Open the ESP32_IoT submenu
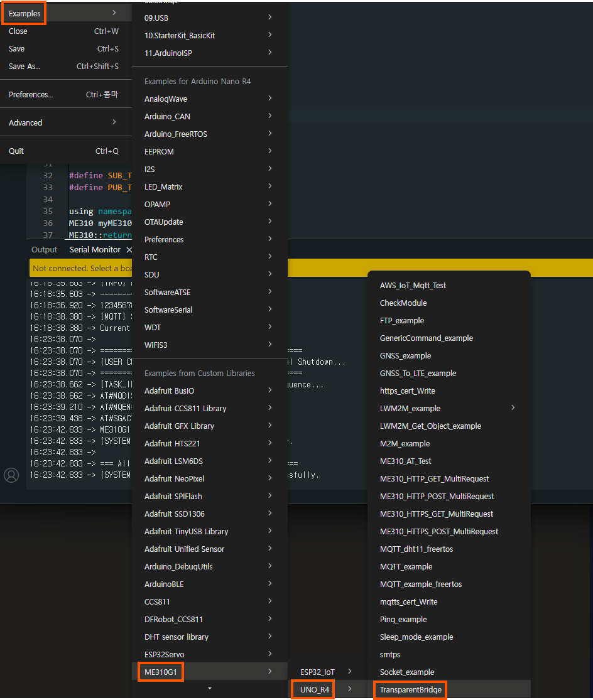The width and height of the screenshot is (593, 700). coord(327,672)
